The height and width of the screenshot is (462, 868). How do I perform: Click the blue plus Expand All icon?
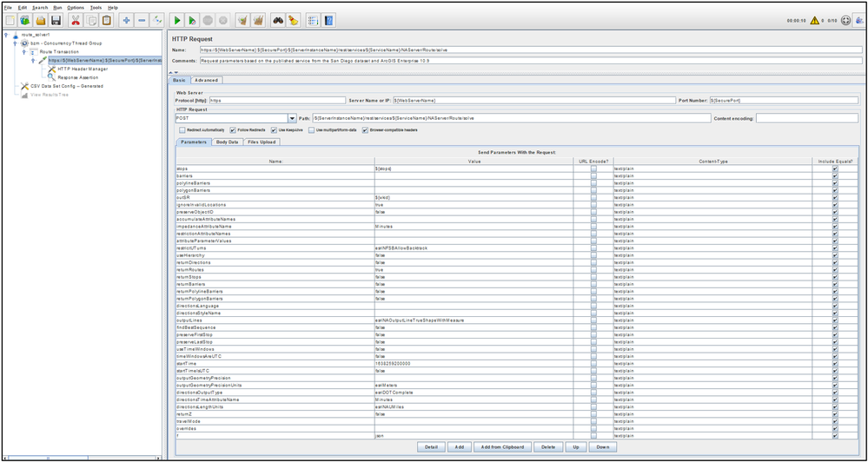[x=126, y=21]
